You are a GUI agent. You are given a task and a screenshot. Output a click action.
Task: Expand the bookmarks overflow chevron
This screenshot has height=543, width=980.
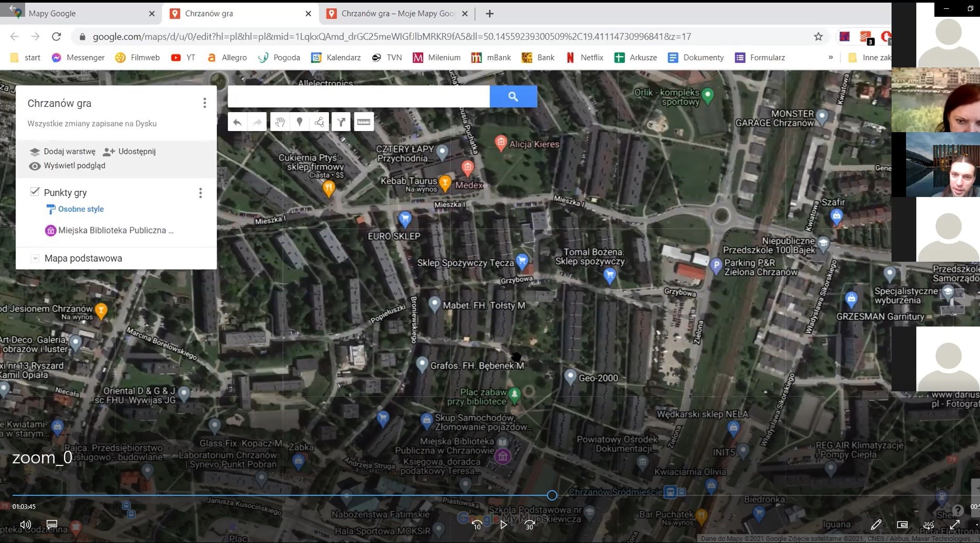click(x=831, y=58)
